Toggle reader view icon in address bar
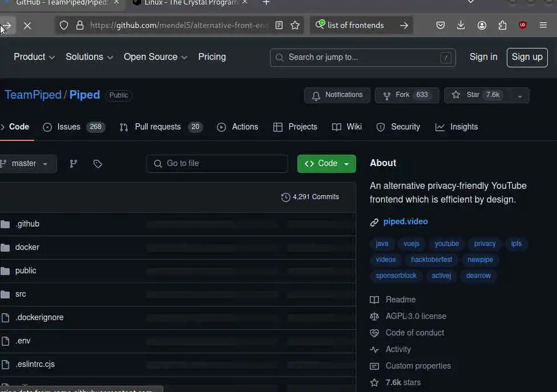Viewport: 557px width, 392px height. (279, 25)
